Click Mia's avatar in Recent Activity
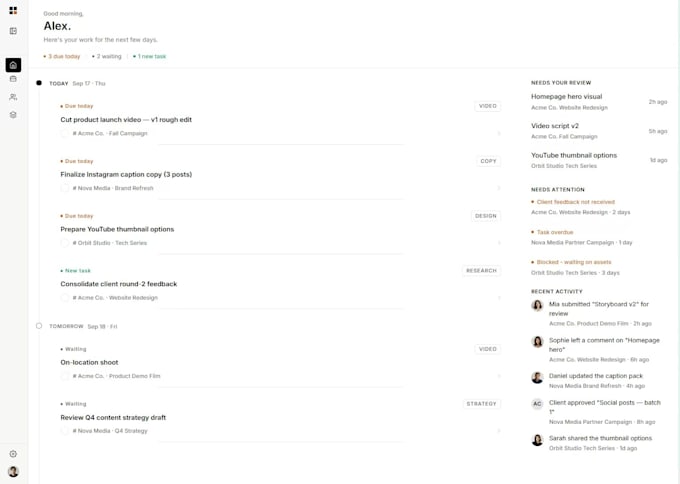 tap(537, 305)
